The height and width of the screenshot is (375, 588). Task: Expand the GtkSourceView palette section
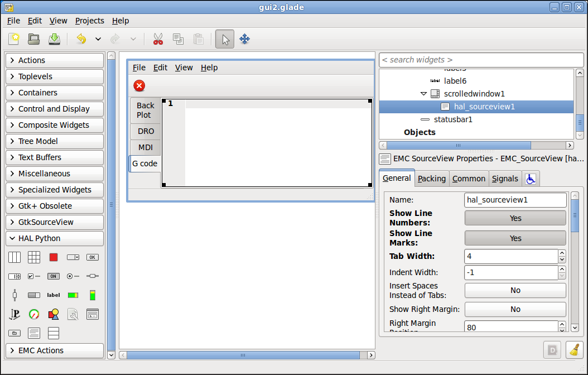55,222
